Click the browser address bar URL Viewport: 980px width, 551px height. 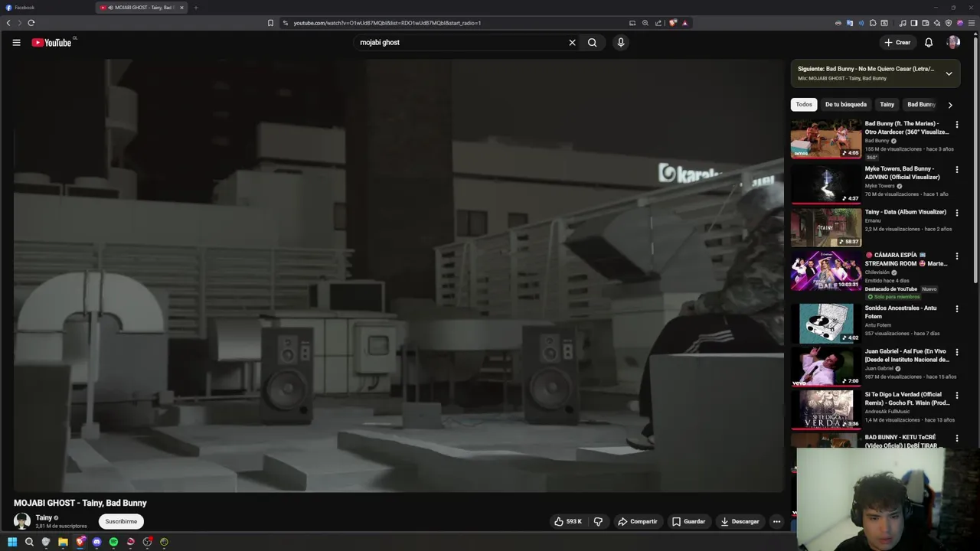tap(387, 23)
